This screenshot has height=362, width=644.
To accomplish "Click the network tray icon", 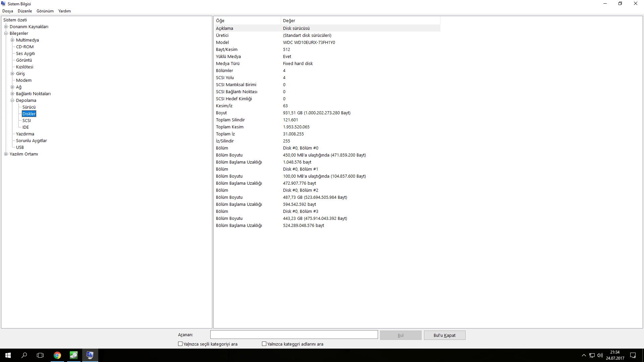I will coord(592,355).
